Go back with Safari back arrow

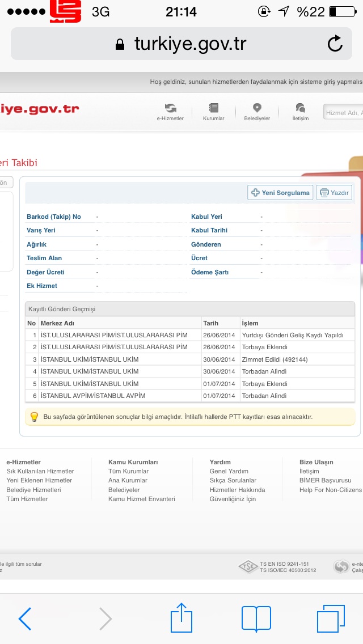coord(25,618)
